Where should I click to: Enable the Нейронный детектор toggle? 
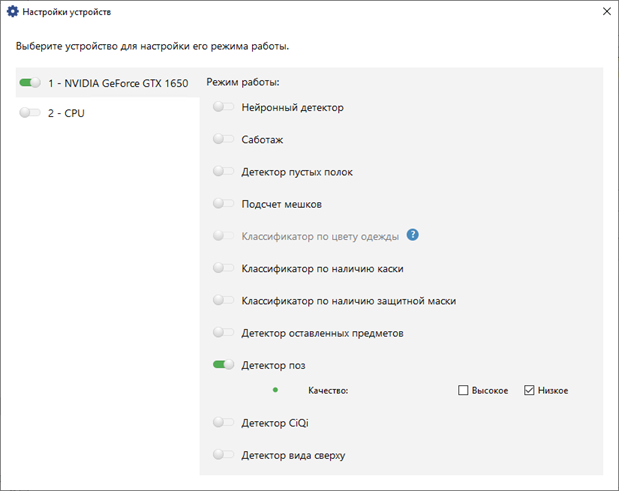point(223,107)
